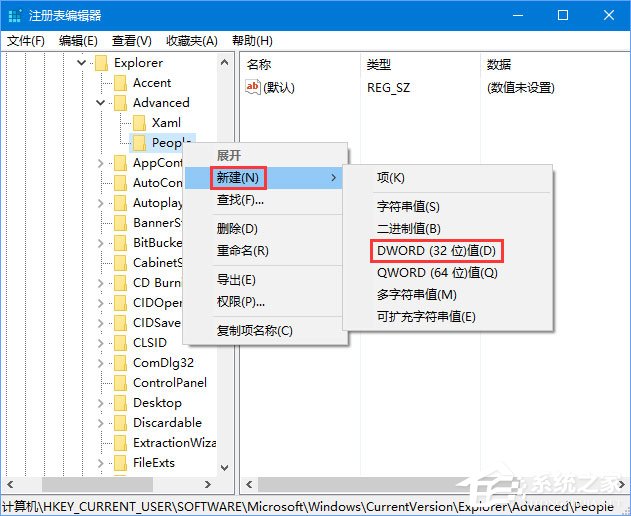This screenshot has width=631, height=516.
Task: Open the 收藏夹(A) menu
Action: point(191,40)
